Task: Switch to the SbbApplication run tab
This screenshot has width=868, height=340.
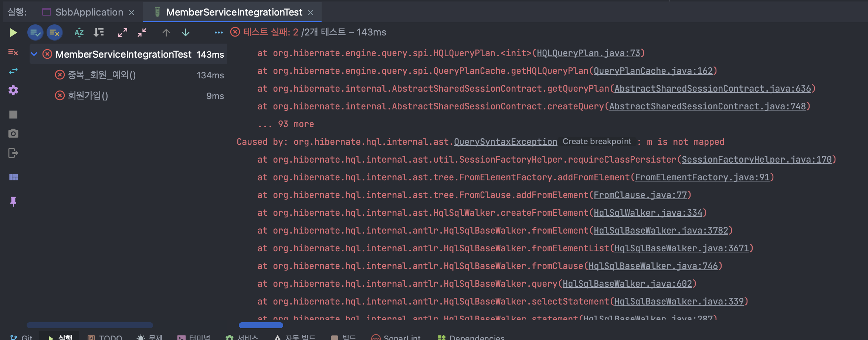Action: coord(89,12)
